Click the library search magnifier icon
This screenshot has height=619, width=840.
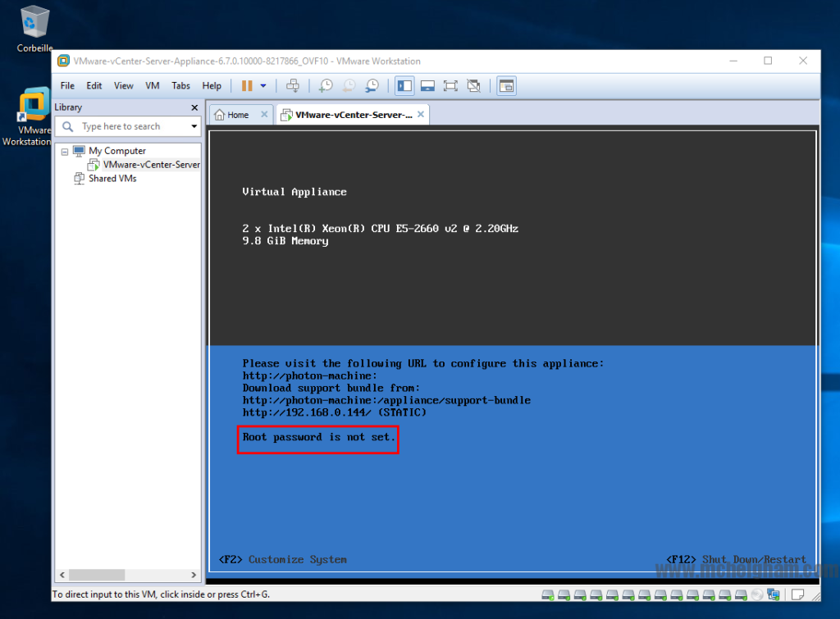coord(67,126)
